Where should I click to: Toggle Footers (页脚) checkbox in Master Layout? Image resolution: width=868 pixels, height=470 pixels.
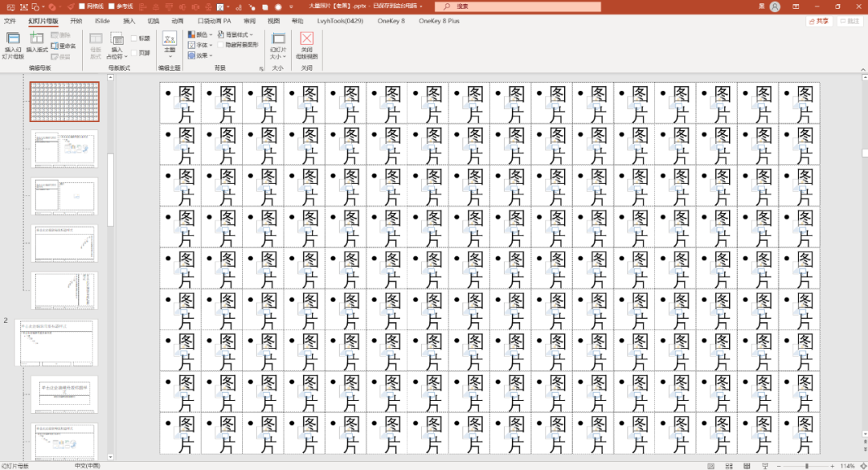[134, 53]
